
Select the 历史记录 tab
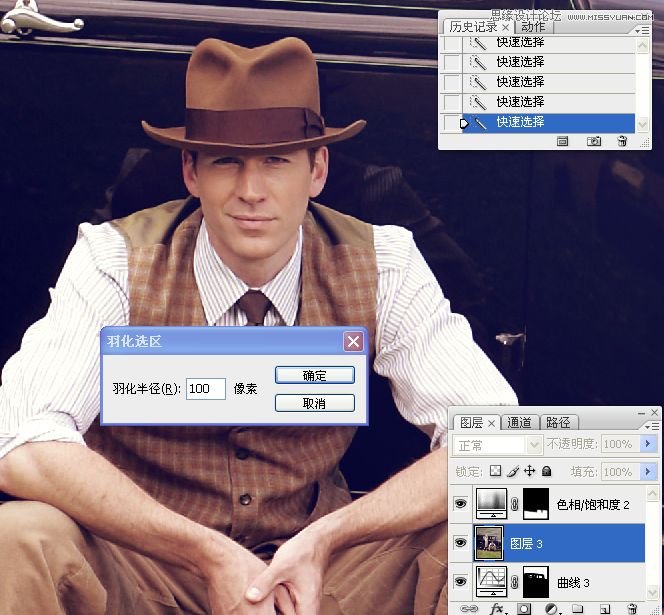[x=473, y=27]
